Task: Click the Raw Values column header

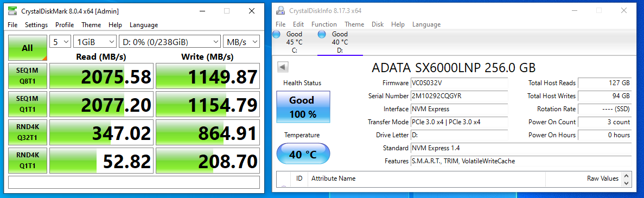Action: tap(584, 178)
